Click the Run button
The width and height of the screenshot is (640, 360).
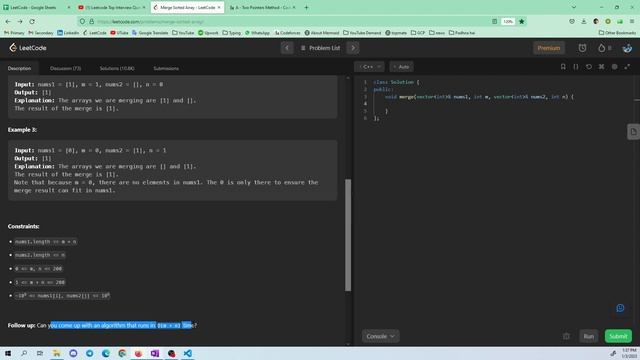point(589,336)
